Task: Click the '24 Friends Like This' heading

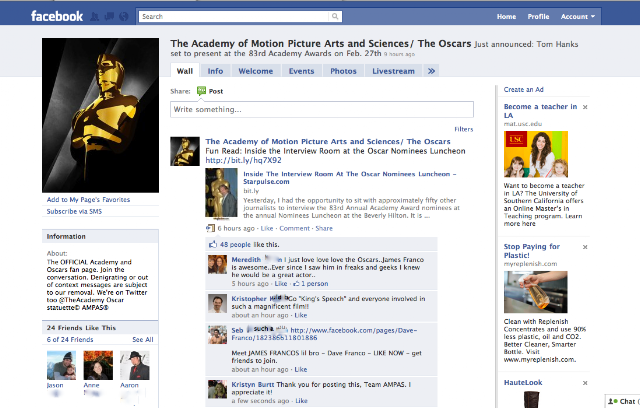Action: 81,328
